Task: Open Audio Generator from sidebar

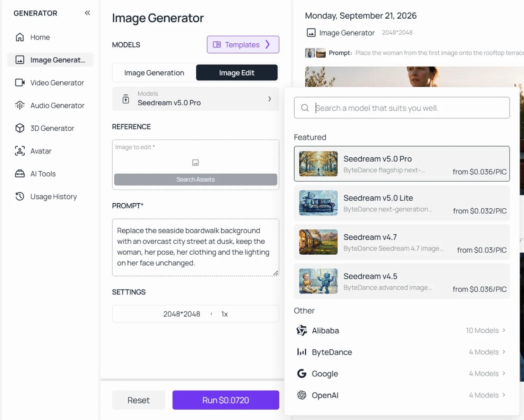Action: (58, 105)
